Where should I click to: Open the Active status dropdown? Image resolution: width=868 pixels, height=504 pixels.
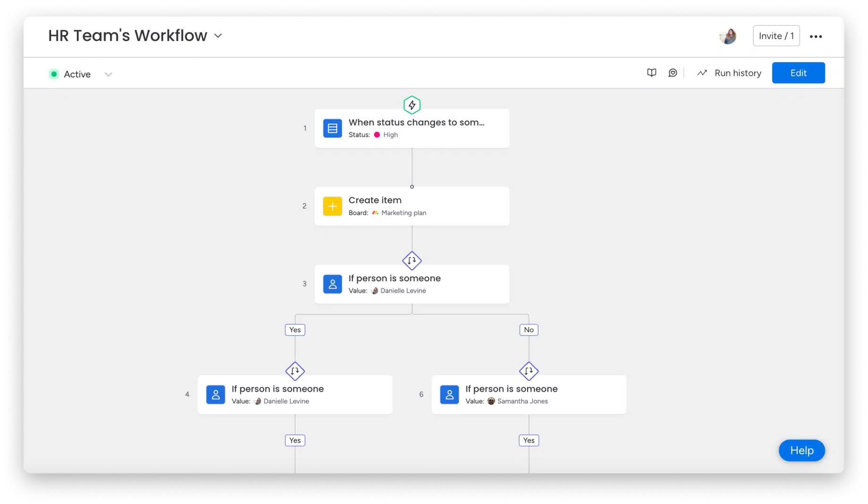[x=108, y=74]
